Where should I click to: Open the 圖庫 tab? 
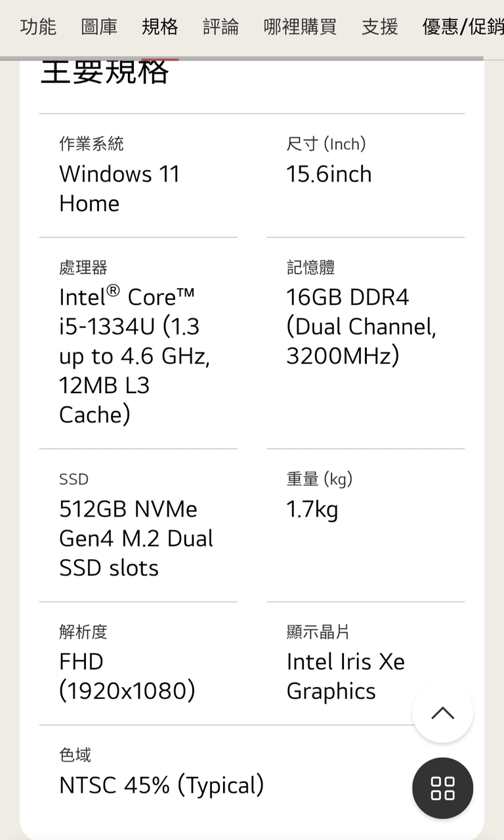point(99,27)
